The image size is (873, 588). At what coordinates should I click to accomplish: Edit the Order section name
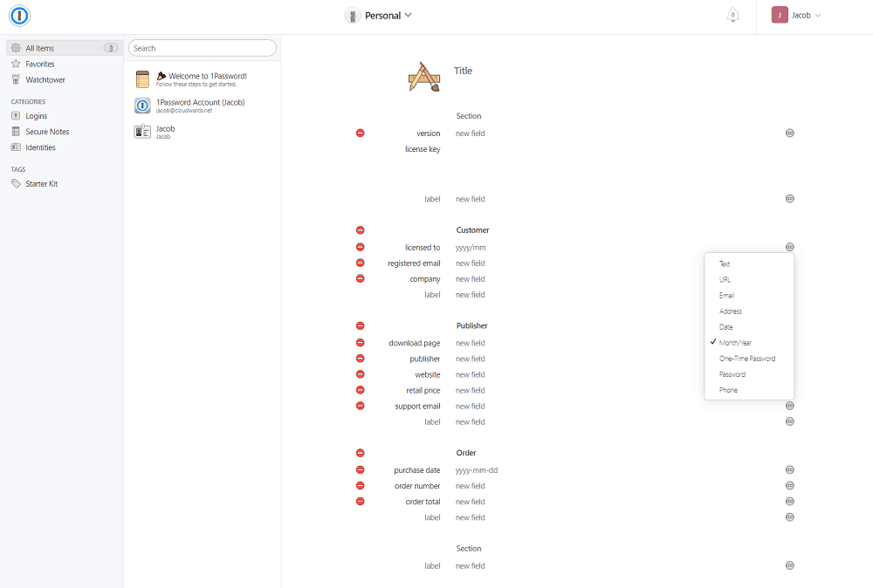coord(466,453)
